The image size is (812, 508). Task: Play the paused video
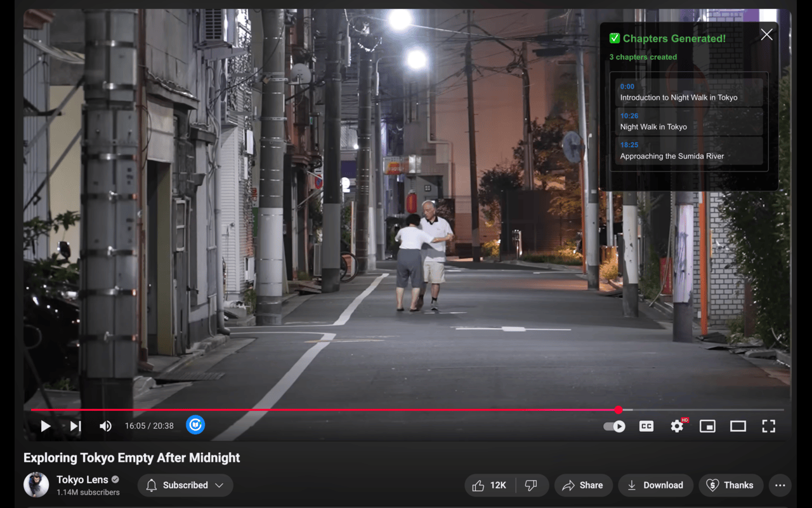pyautogui.click(x=46, y=426)
